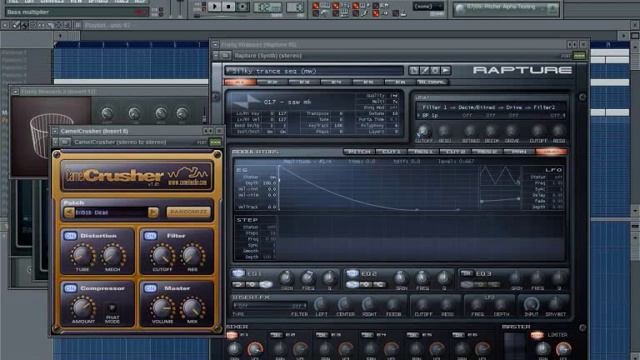Click the arrow icon beside Rapture program name
The height and width of the screenshot is (360, 640).
446,71
